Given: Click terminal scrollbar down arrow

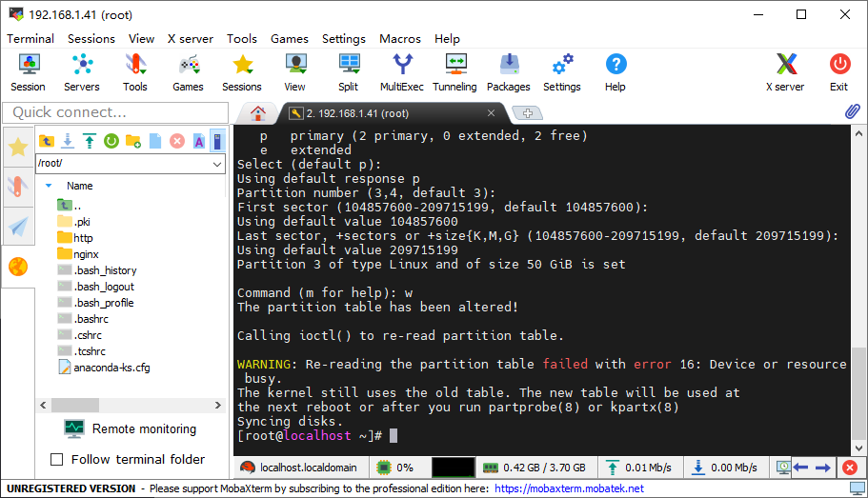Looking at the screenshot, I should [x=858, y=448].
